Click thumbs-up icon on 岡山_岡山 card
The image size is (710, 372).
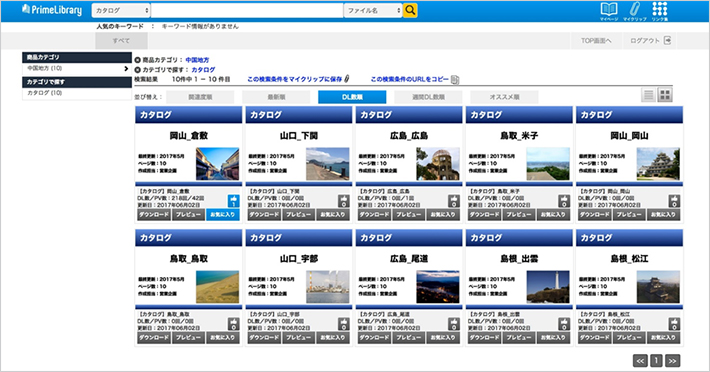point(674,201)
